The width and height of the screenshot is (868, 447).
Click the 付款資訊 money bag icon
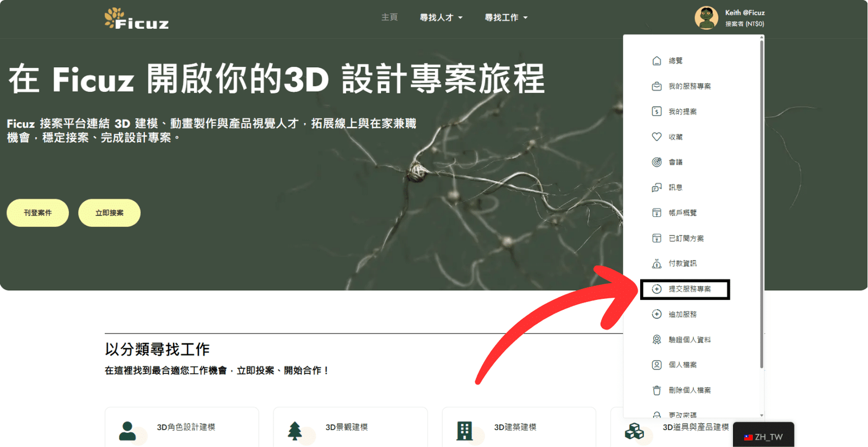pos(656,264)
